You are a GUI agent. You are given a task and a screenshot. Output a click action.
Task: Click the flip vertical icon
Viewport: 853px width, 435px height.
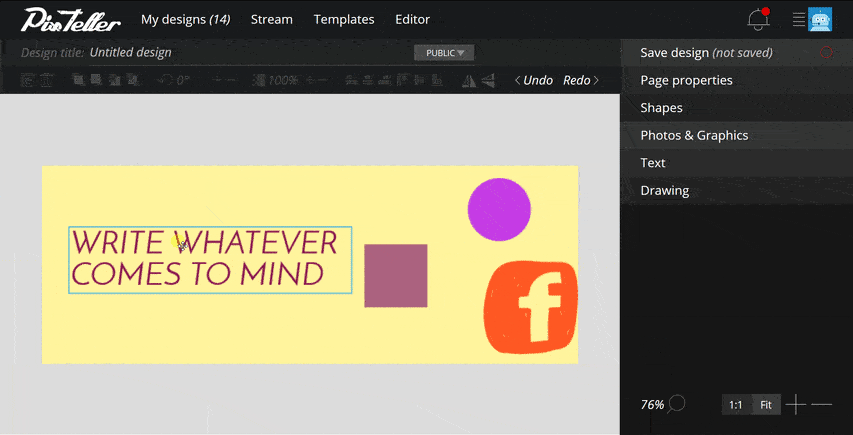pos(488,81)
